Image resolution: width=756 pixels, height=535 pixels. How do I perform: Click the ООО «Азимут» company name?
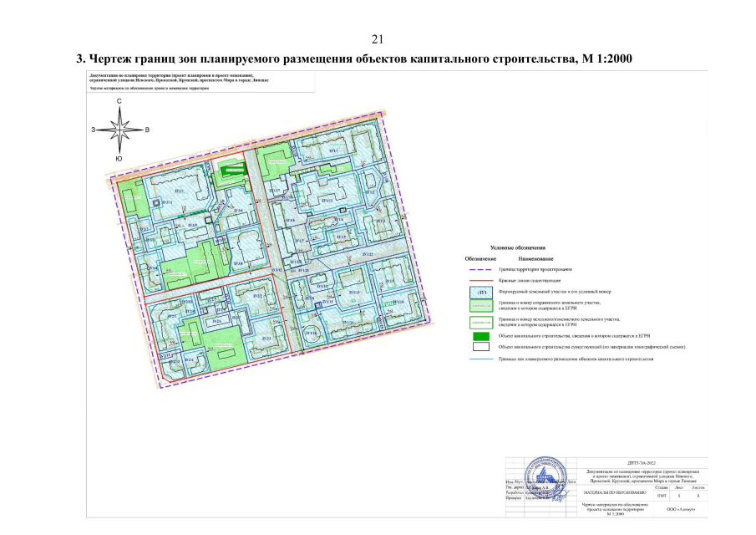point(681,507)
